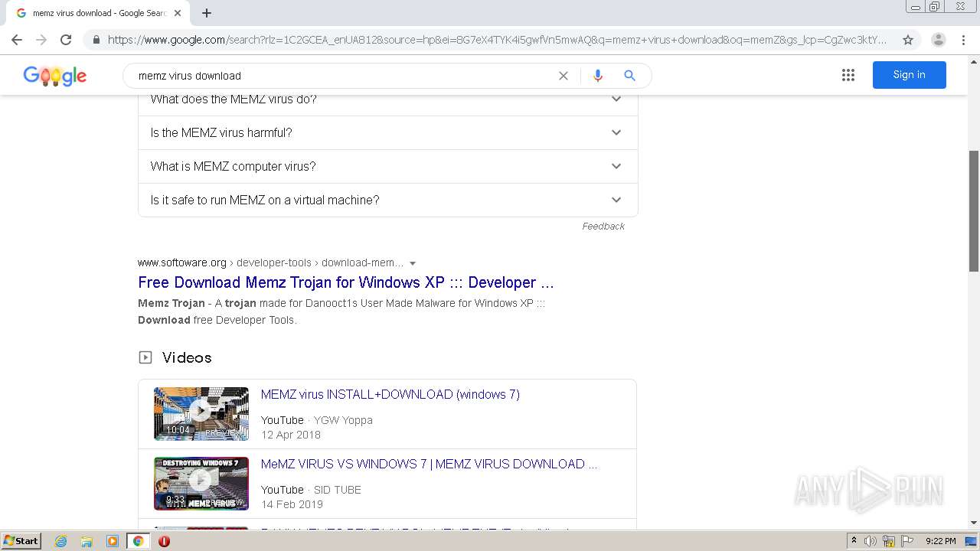Click Sign in button
The width and height of the screenshot is (980, 551).
[909, 75]
